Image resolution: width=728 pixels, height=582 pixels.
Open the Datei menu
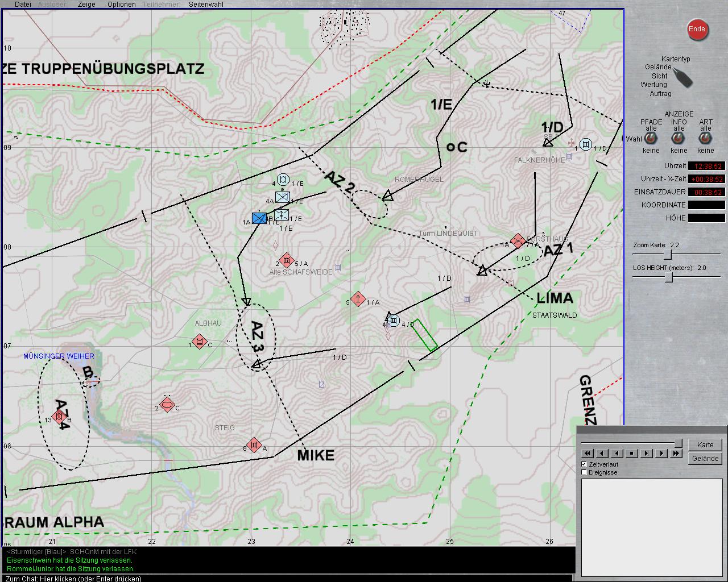23,4
